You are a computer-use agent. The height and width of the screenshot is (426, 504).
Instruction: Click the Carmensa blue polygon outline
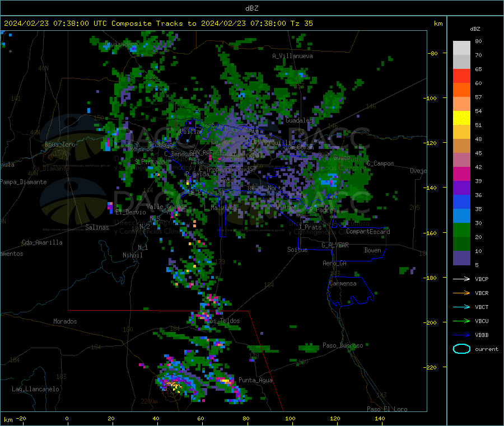351,292
